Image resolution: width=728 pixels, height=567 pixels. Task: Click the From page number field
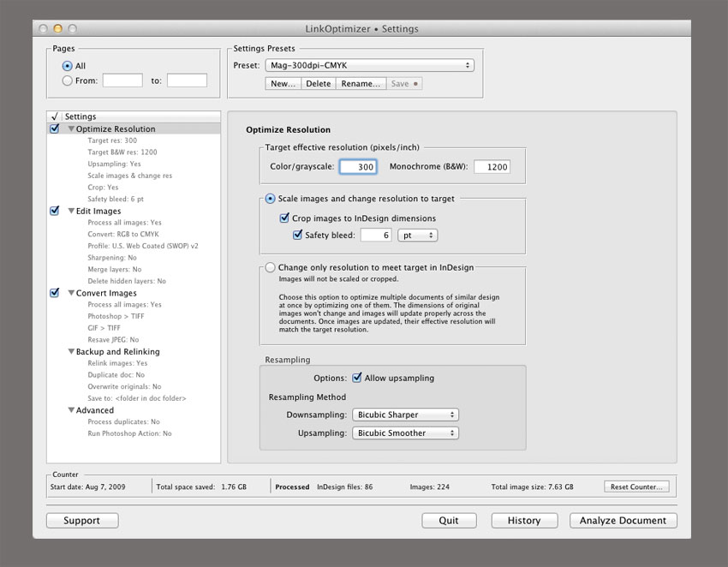[122, 81]
